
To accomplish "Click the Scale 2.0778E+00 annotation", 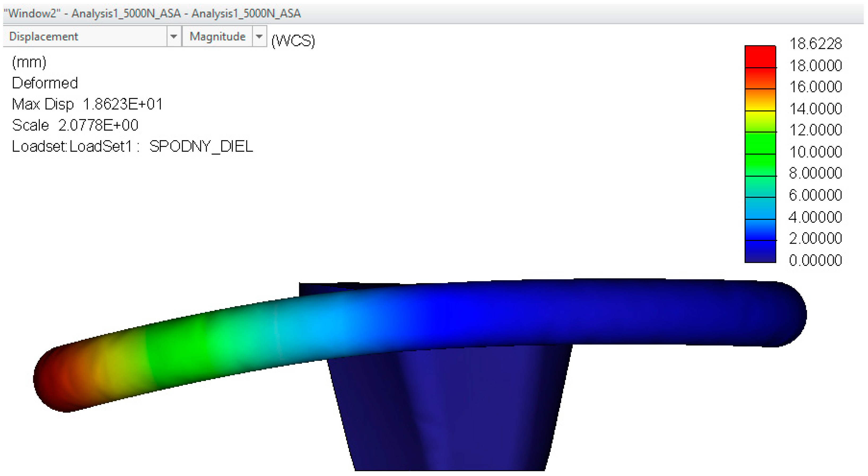I will tap(75, 125).
